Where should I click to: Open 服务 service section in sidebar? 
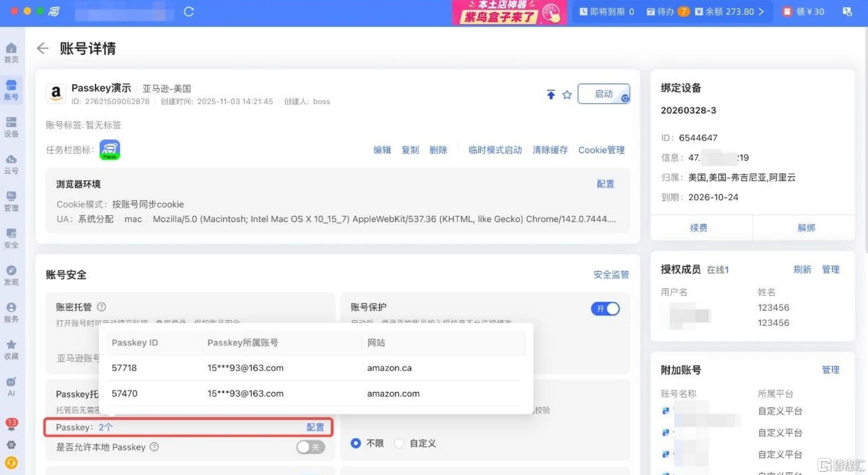point(11,313)
